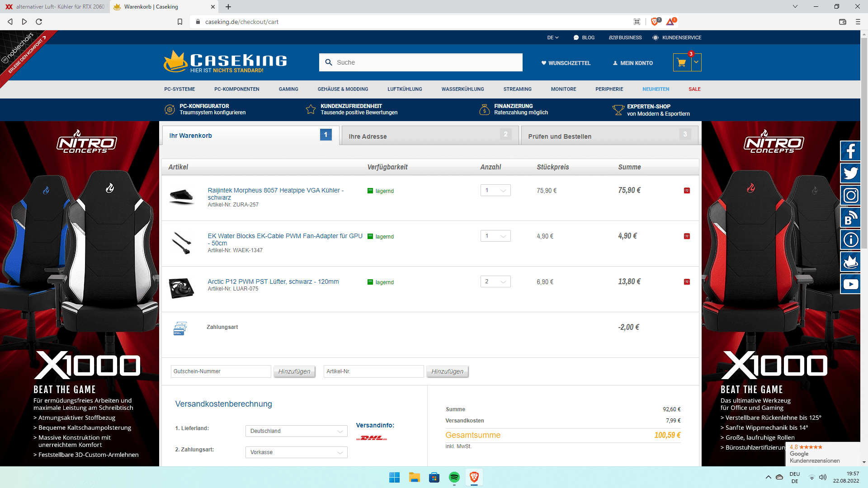
Task: Open a new browser tab
Action: click(x=228, y=7)
